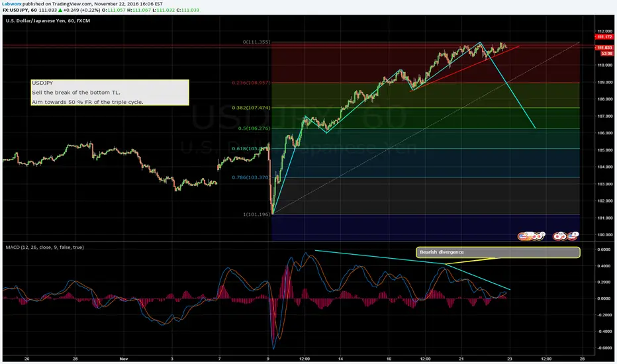
Task: Click the 101.000 price axis value
Action: 605,218
